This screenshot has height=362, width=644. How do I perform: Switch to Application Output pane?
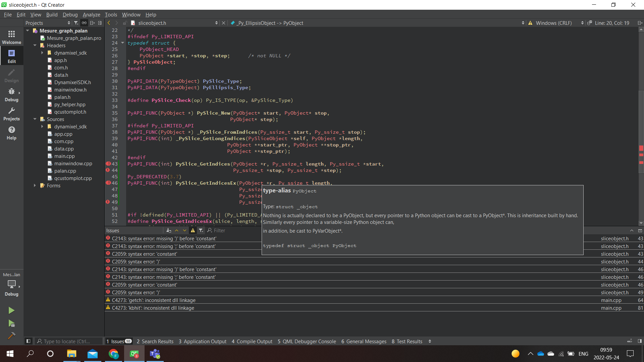point(203,341)
